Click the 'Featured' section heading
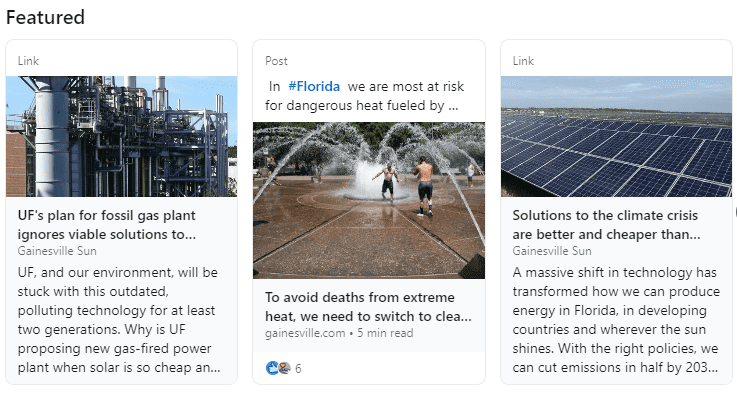Screen dimensions: 737x396 click(x=45, y=17)
